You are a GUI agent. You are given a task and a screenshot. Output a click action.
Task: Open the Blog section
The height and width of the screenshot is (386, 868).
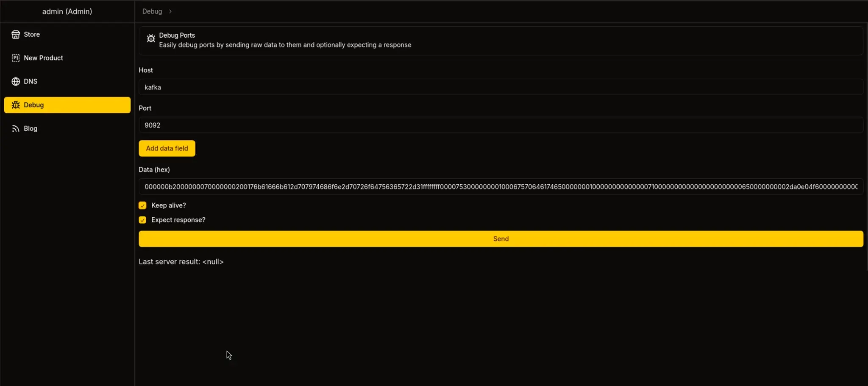(x=31, y=129)
